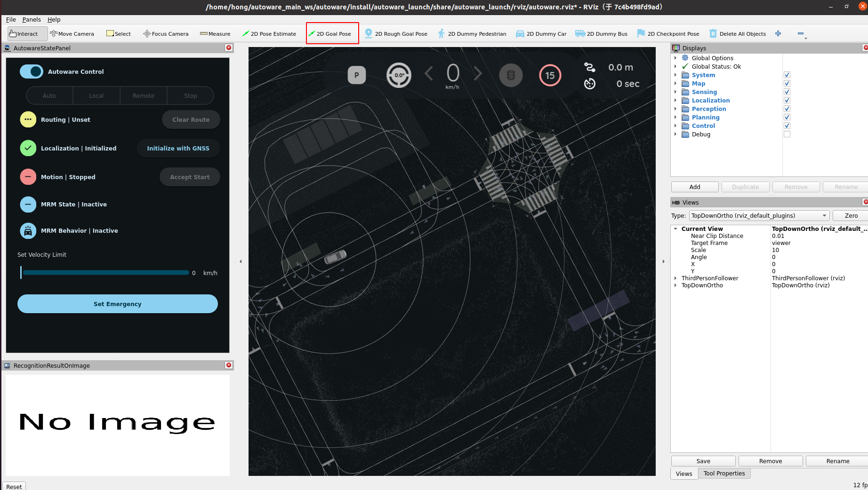This screenshot has height=490, width=868.
Task: Click the speed limit 15 sign
Action: (x=550, y=75)
